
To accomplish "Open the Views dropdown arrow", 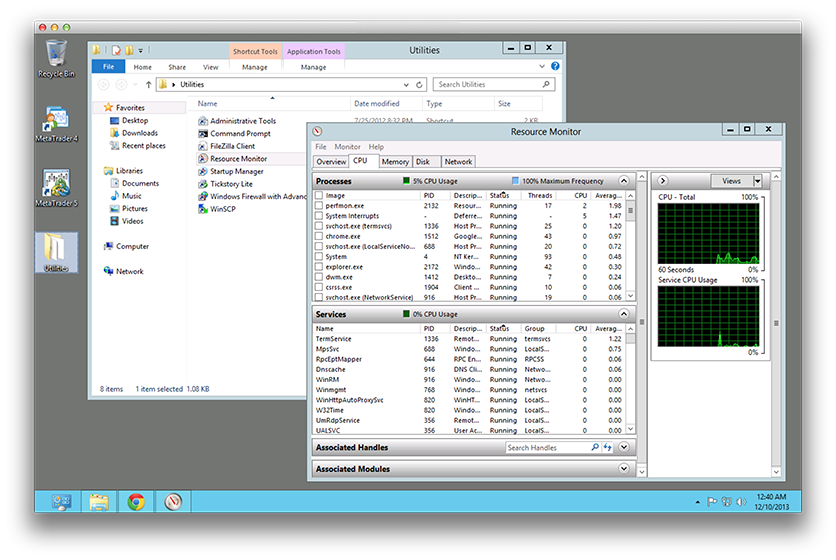I will tap(757, 181).
